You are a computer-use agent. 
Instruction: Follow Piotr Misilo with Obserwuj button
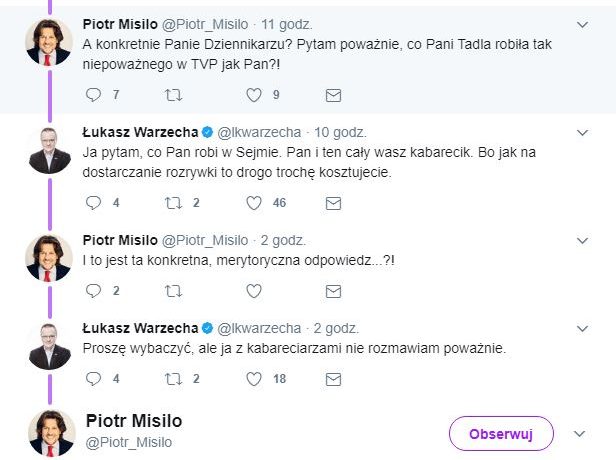click(x=500, y=434)
